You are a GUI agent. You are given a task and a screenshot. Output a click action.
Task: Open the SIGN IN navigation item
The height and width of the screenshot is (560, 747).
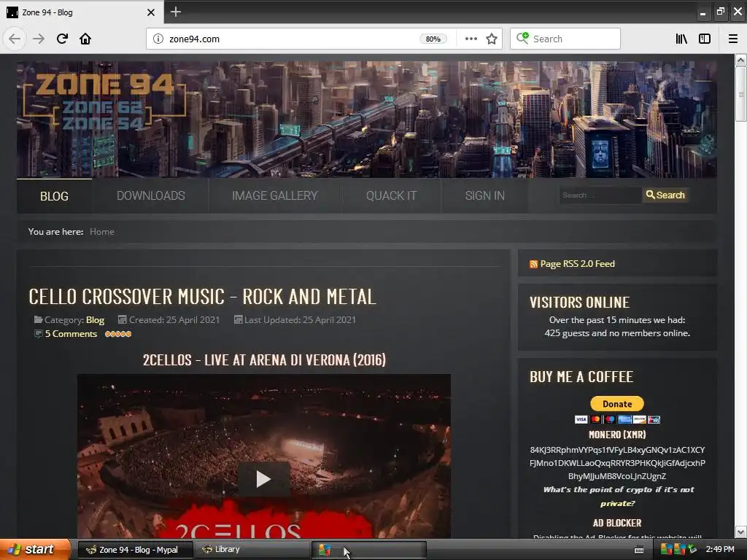click(x=484, y=195)
